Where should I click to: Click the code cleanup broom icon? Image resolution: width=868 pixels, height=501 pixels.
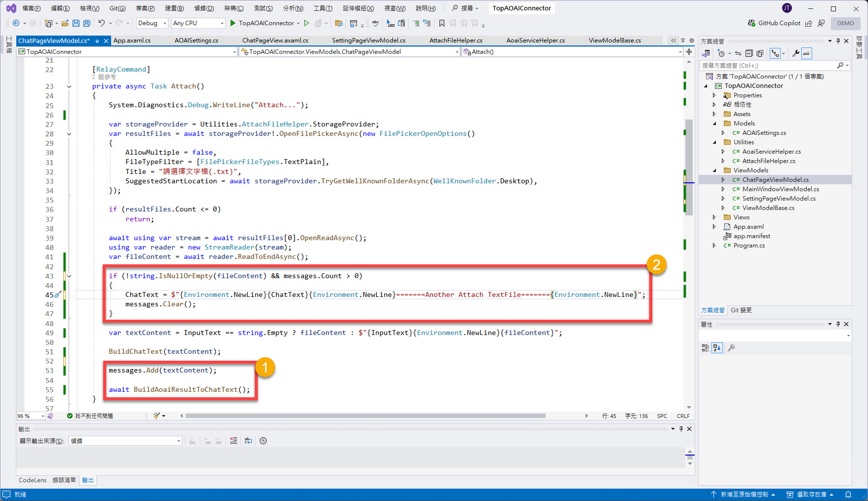157,416
